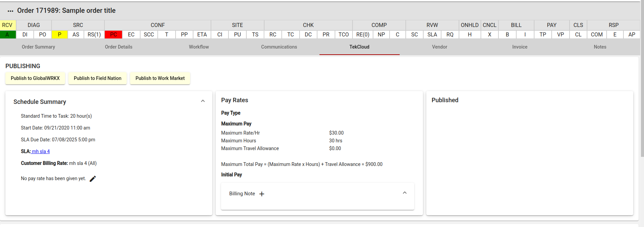Click the RS(1) status cell
The height and width of the screenshot is (227, 644).
coord(94,34)
